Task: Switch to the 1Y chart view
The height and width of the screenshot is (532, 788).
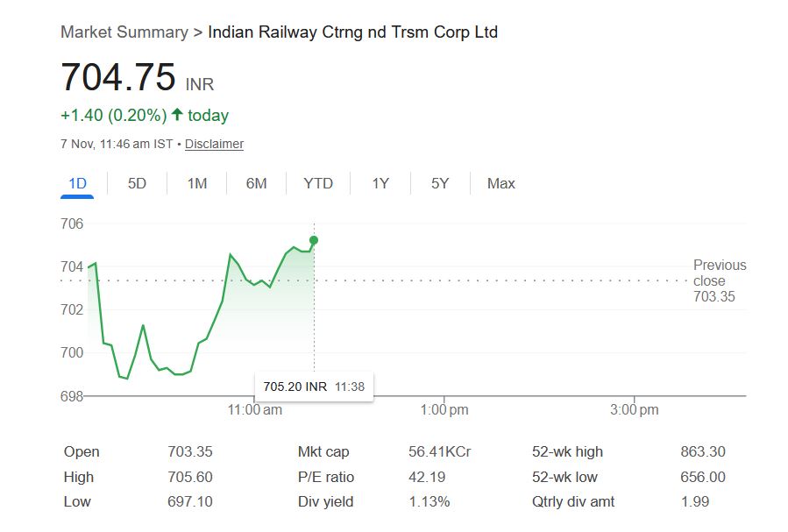Action: (380, 183)
